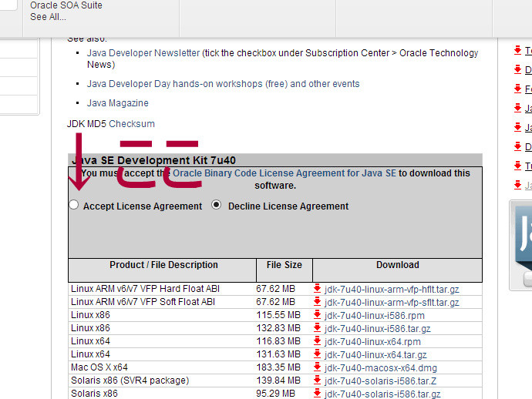This screenshot has height=399, width=532.
Task: Click the Oracle SOA Suite menu entry
Action: tap(66, 5)
